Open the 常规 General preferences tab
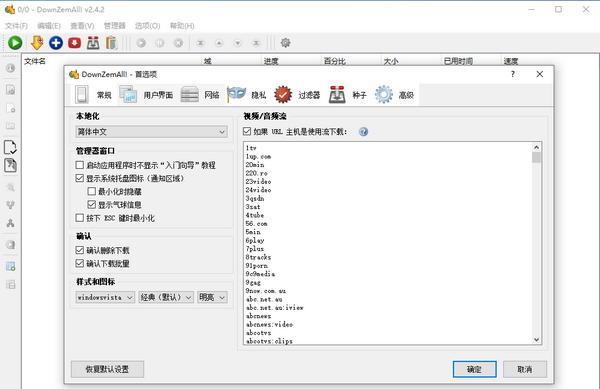 tap(93, 94)
